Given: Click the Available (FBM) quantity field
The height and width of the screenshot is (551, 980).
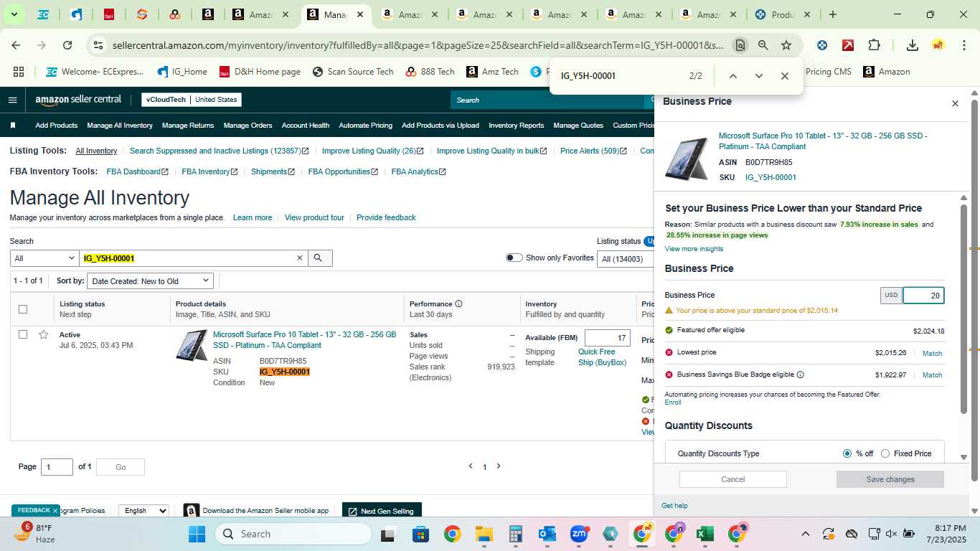Looking at the screenshot, I should 607,338.
